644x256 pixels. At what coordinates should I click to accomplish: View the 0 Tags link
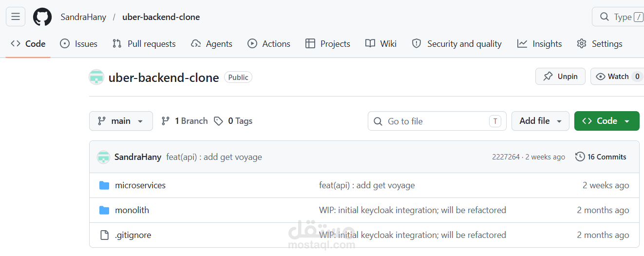(x=233, y=121)
